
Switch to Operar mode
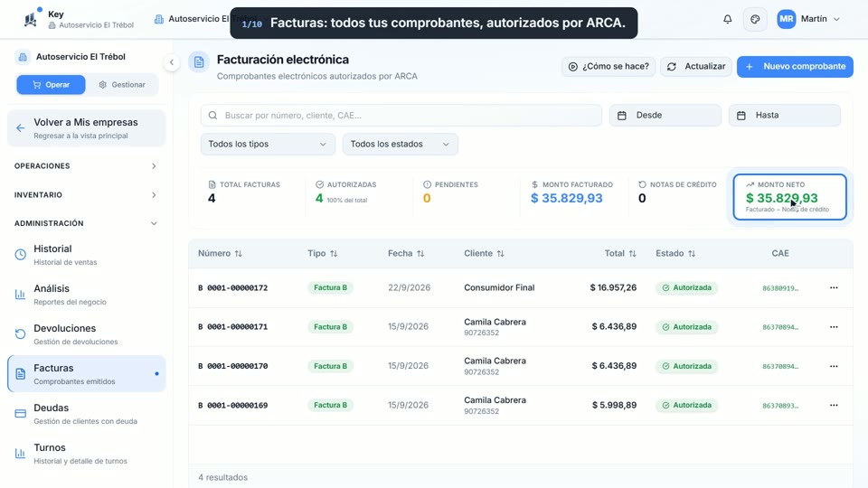(51, 85)
